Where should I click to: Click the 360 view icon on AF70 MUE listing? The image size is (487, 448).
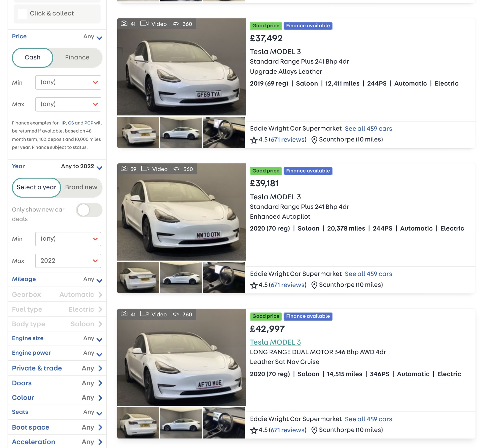176,314
